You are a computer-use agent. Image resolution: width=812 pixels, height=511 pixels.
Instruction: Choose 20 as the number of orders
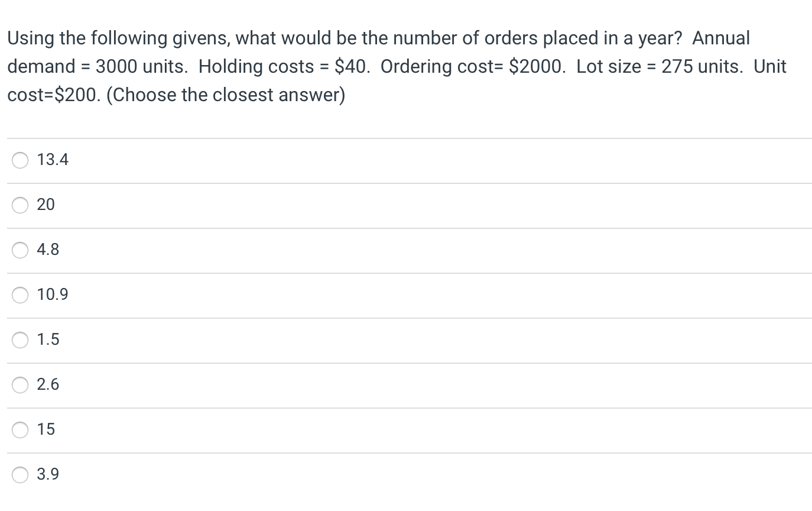pyautogui.click(x=20, y=205)
